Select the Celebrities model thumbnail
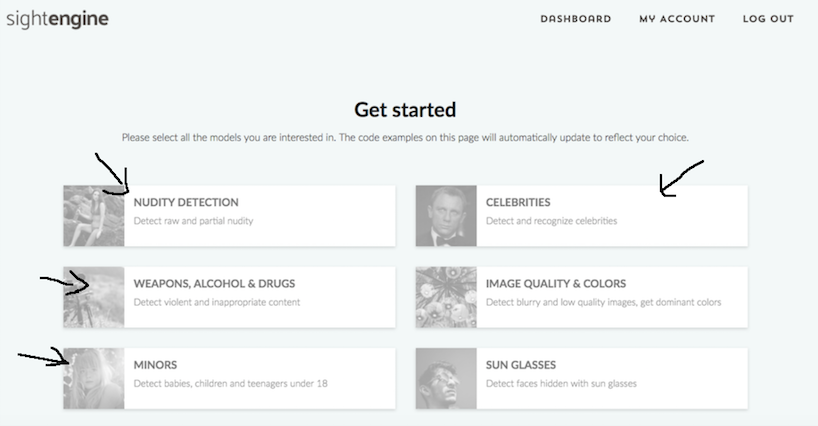Viewport: 818px width, 426px height. [x=446, y=216]
